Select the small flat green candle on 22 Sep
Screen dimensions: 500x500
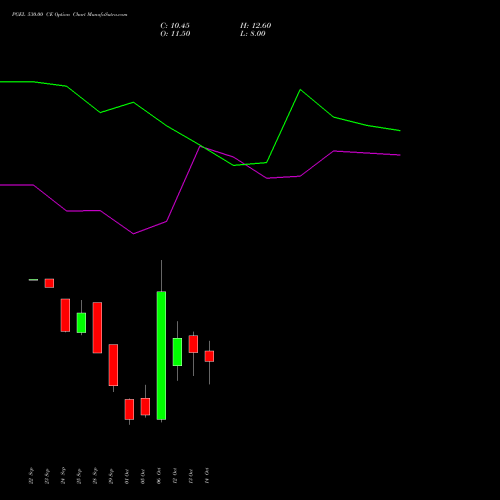coord(33,280)
